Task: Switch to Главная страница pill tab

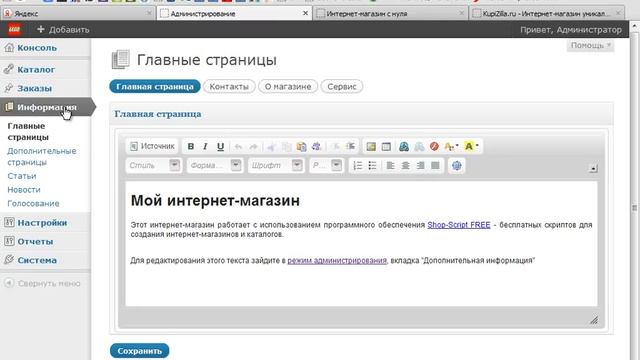Action: [x=155, y=87]
